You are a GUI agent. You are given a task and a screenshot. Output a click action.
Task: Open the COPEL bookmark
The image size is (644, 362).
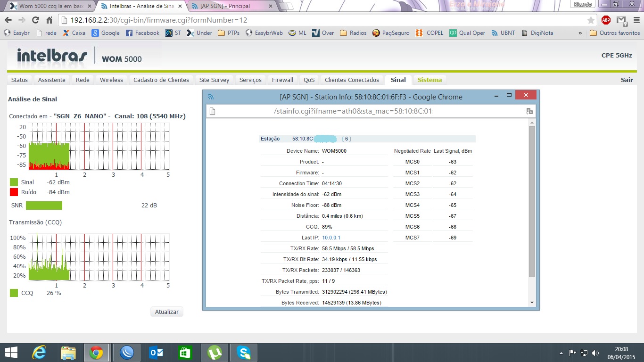pyautogui.click(x=430, y=33)
